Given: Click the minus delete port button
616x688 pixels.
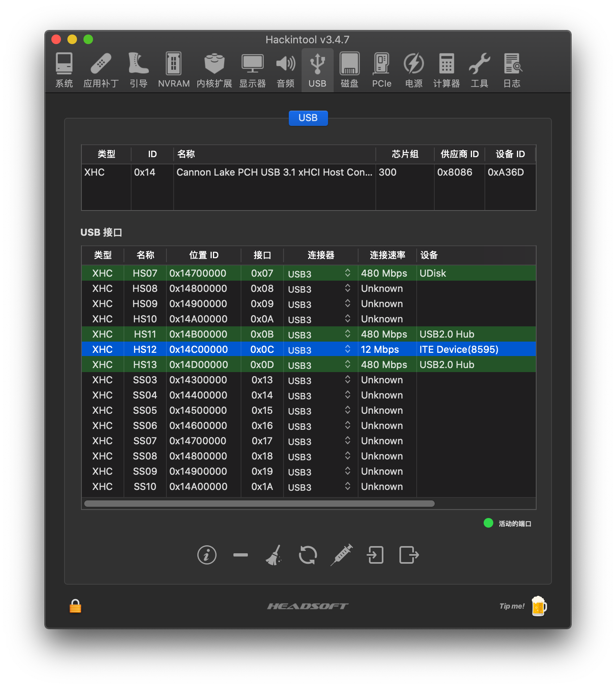Looking at the screenshot, I should (241, 555).
